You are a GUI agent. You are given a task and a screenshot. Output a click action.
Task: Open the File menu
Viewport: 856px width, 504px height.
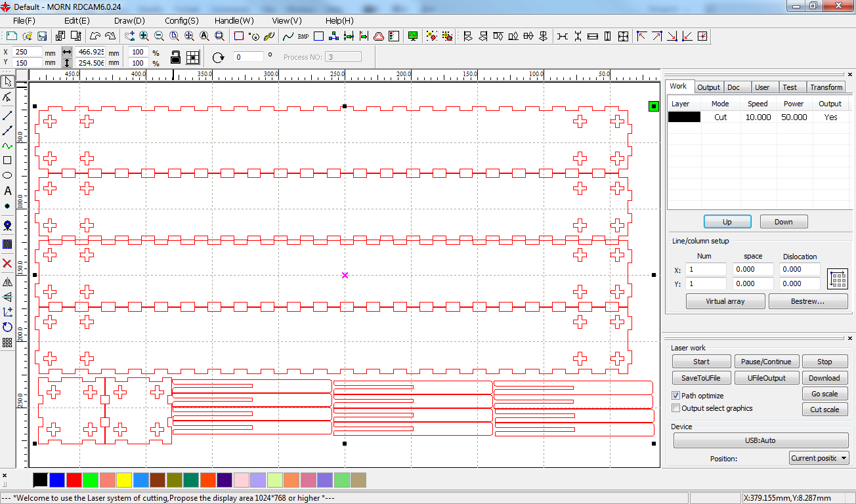pyautogui.click(x=24, y=20)
